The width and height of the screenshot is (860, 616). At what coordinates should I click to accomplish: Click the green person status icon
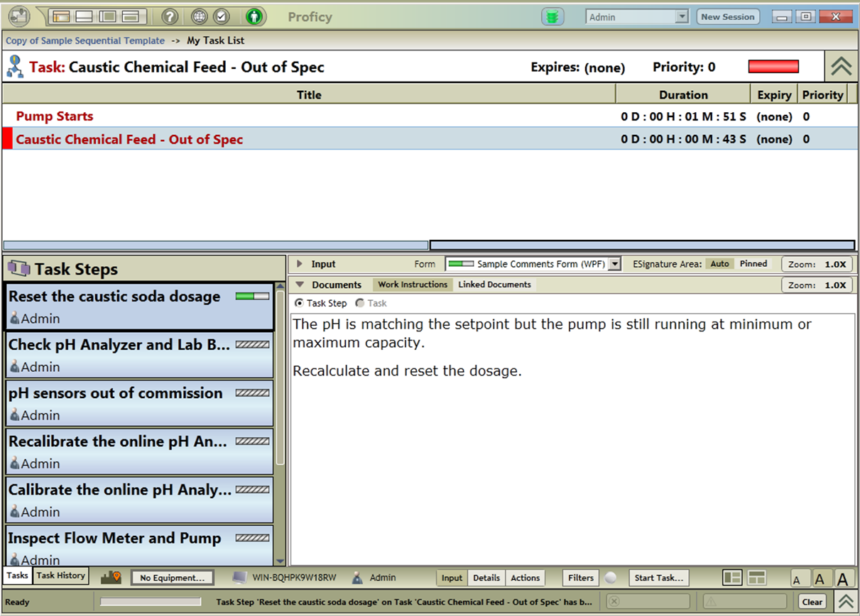tap(254, 16)
